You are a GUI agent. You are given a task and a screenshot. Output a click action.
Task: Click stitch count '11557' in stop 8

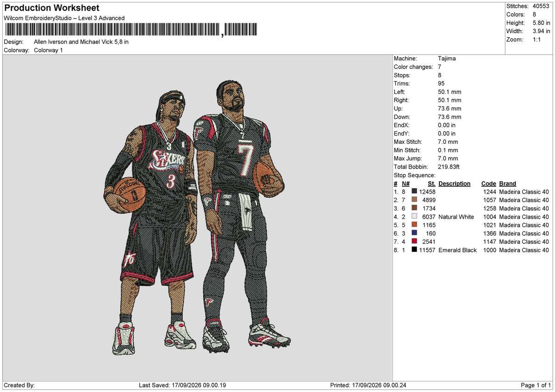coord(427,250)
